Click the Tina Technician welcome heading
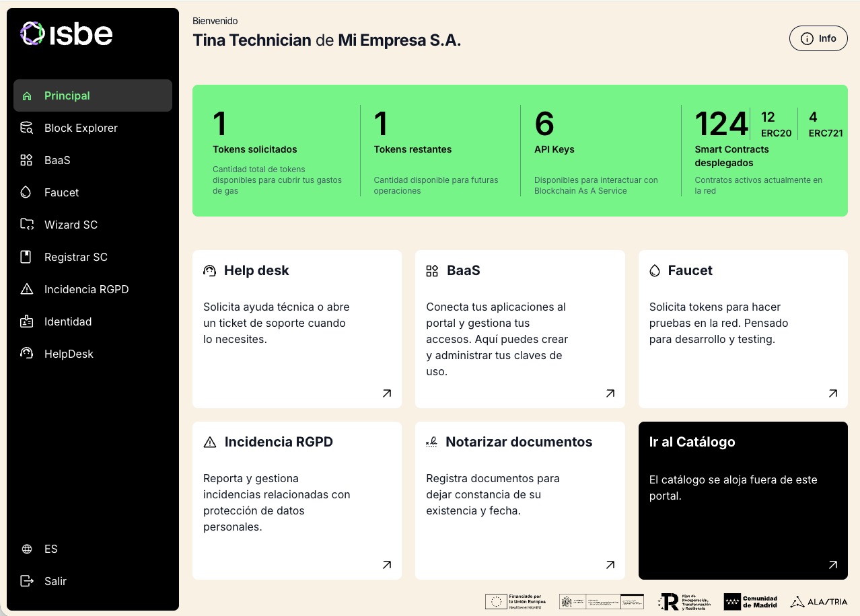The image size is (860, 616). tap(326, 40)
